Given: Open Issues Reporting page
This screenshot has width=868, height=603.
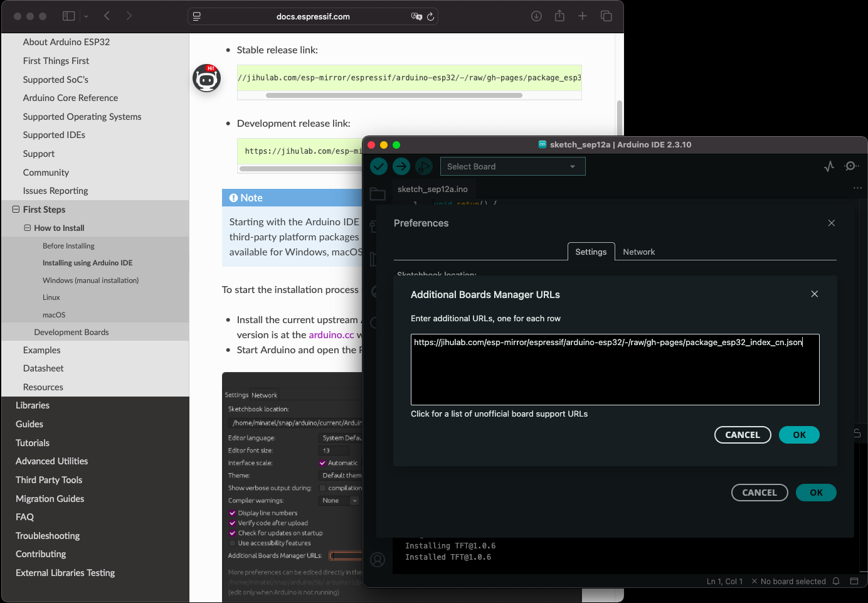Looking at the screenshot, I should [55, 191].
